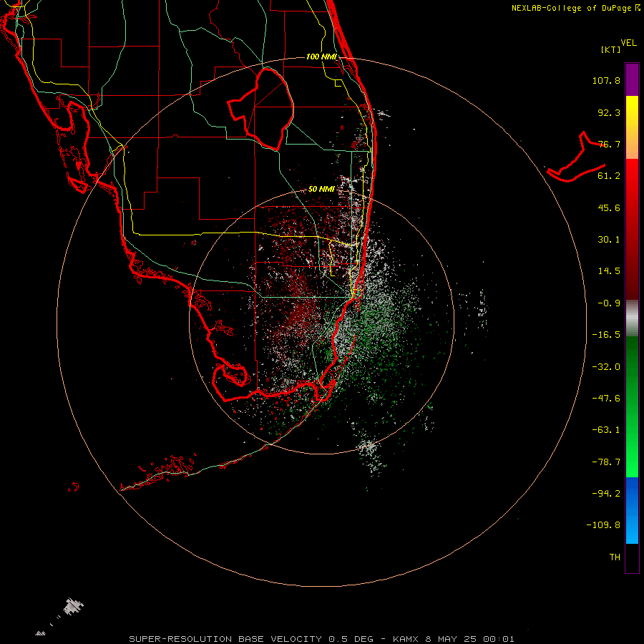
Task: Click the VEL legend heading
Action: click(x=629, y=43)
